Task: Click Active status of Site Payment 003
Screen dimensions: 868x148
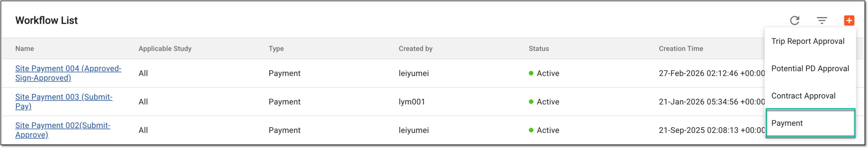Action: pyautogui.click(x=544, y=102)
